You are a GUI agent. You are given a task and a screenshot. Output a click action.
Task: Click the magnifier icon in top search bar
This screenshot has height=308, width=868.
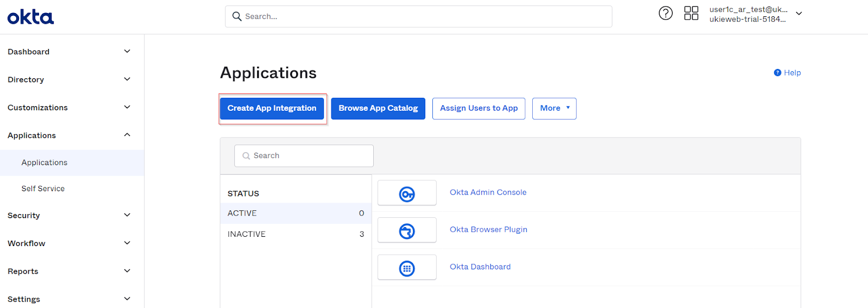[237, 16]
